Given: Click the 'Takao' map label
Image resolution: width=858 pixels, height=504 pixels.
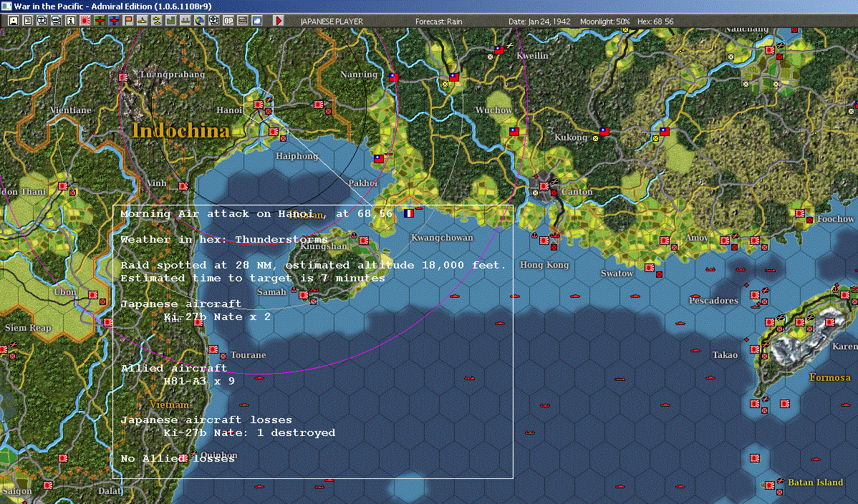Looking at the screenshot, I should click(x=725, y=355).
